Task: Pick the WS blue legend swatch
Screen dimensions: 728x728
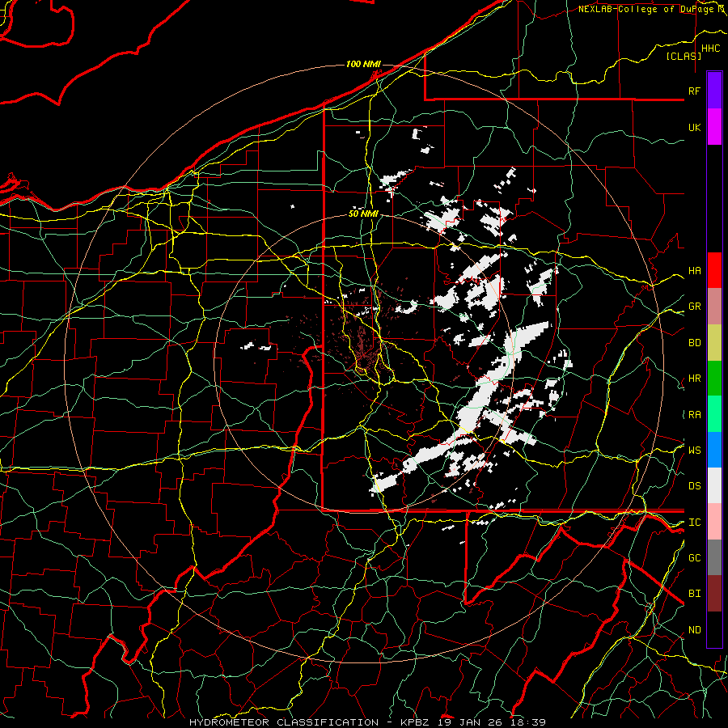Action: click(714, 450)
